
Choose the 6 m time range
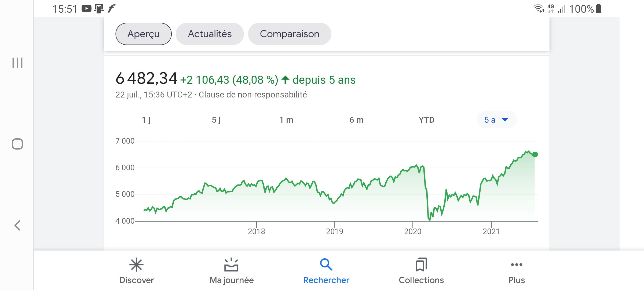pos(356,120)
